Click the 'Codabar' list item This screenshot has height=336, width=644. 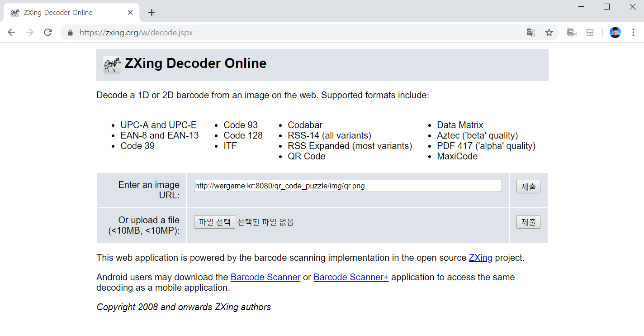tap(305, 125)
